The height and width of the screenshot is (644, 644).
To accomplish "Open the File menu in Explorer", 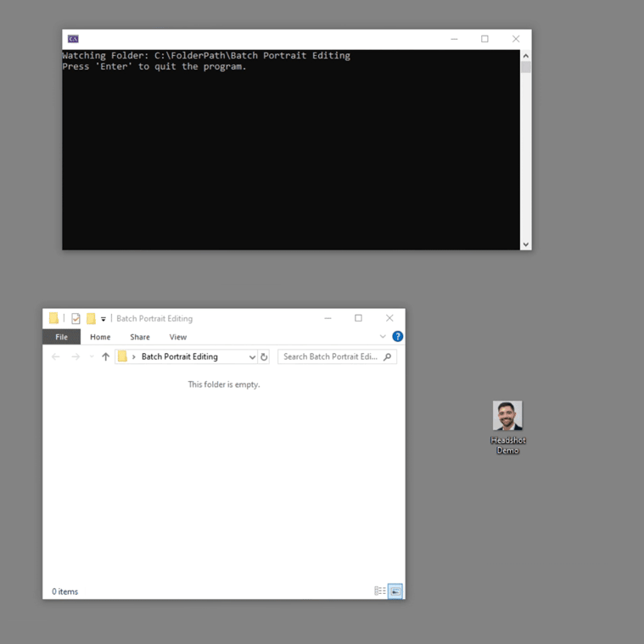I will click(x=62, y=337).
